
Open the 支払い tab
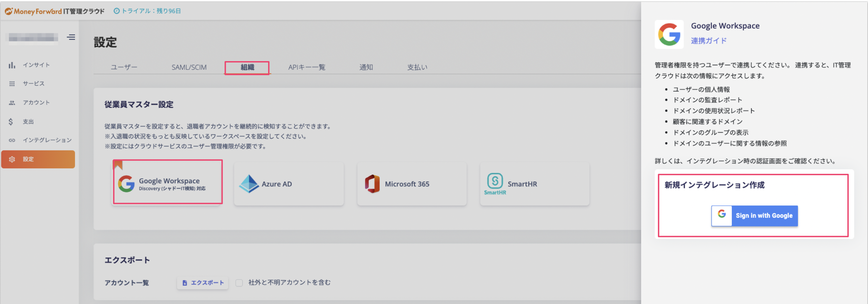pyautogui.click(x=417, y=67)
